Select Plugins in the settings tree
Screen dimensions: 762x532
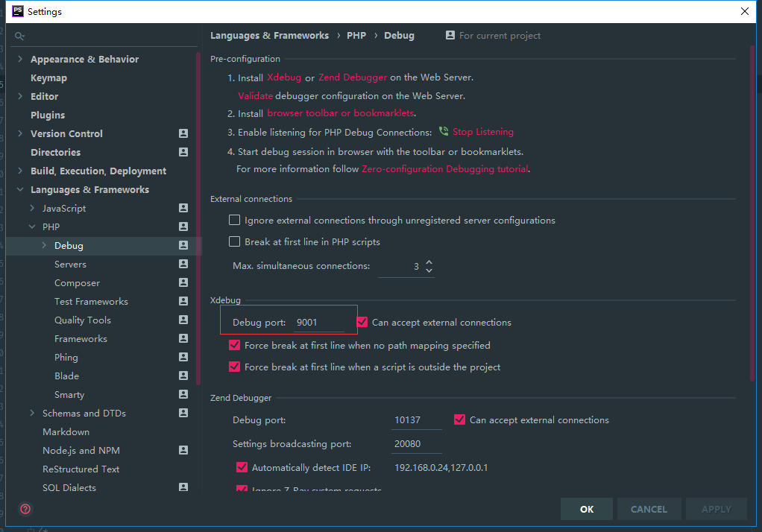pos(48,115)
